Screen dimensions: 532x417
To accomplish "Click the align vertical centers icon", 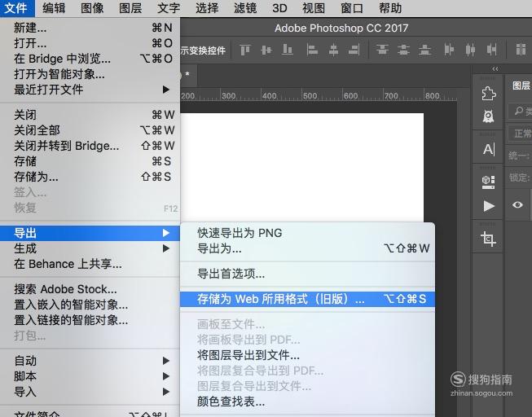I will pyautogui.click(x=266, y=50).
